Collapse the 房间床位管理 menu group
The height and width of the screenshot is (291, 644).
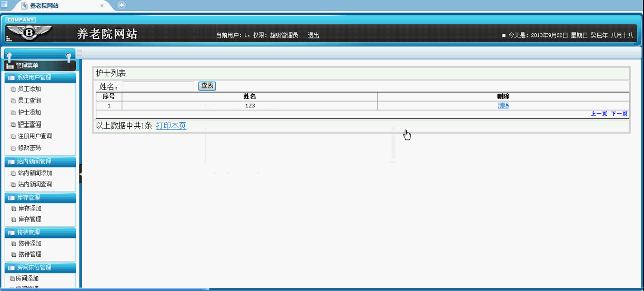coord(40,267)
